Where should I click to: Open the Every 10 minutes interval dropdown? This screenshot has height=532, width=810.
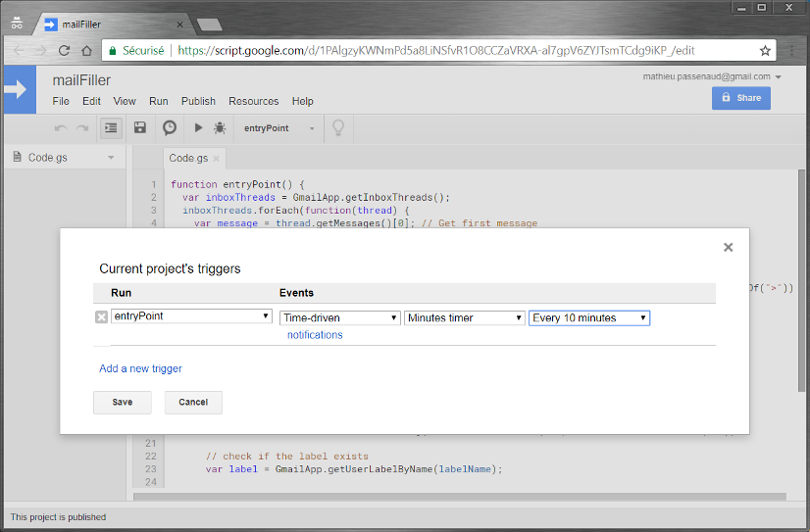pyautogui.click(x=589, y=317)
